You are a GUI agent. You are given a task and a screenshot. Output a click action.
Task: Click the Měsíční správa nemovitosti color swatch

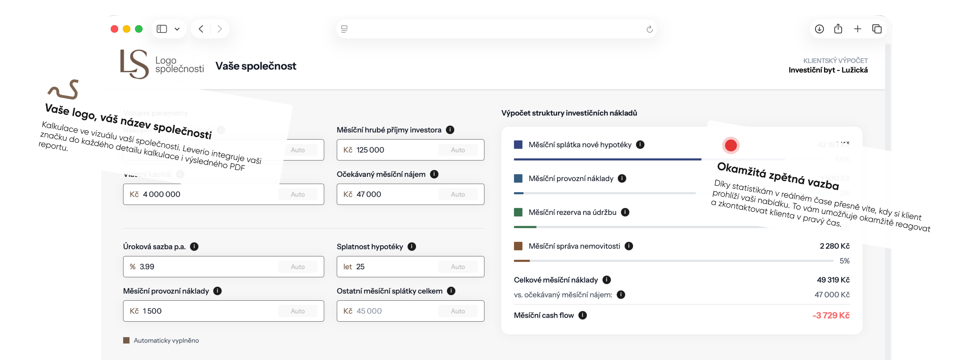pos(518,246)
